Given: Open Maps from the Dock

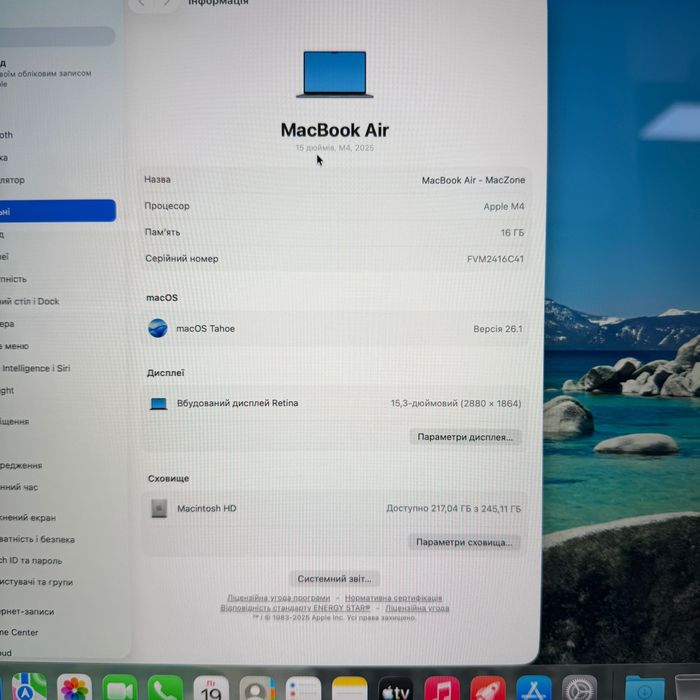Looking at the screenshot, I should [x=29, y=688].
